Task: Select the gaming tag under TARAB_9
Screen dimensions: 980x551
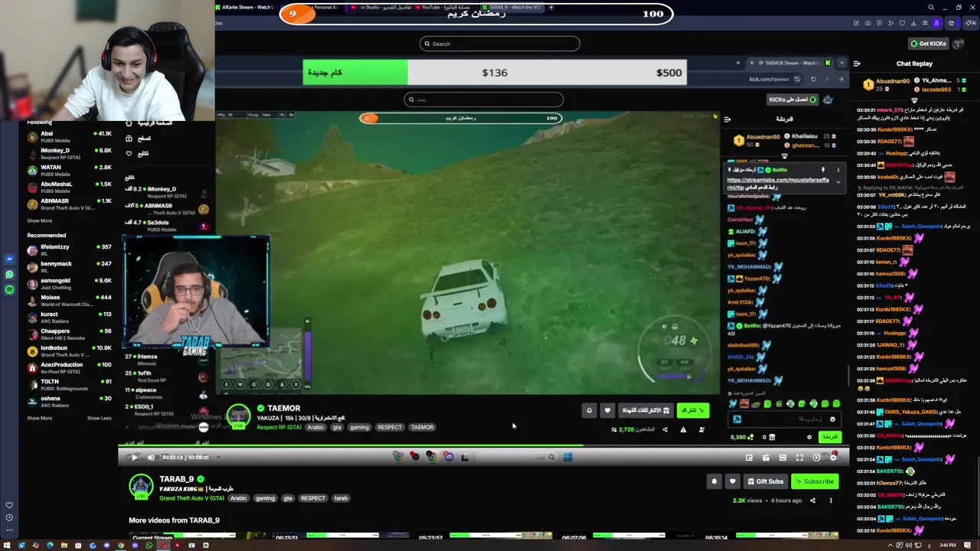Action: [x=265, y=498]
